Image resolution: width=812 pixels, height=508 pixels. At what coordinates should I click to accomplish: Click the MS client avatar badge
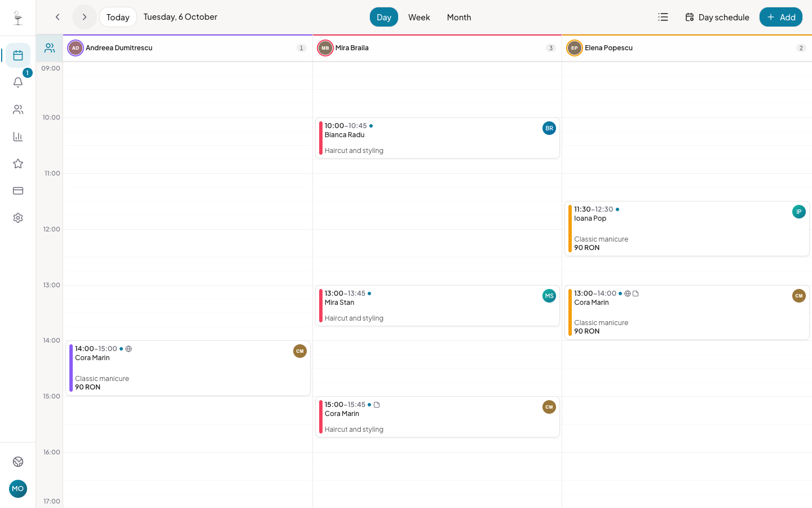tap(549, 296)
